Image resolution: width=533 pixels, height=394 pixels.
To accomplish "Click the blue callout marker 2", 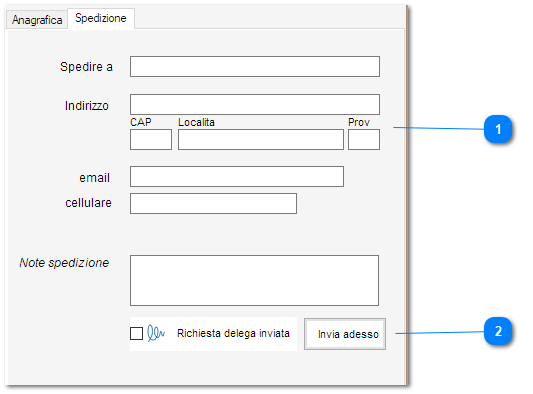I will (x=498, y=331).
